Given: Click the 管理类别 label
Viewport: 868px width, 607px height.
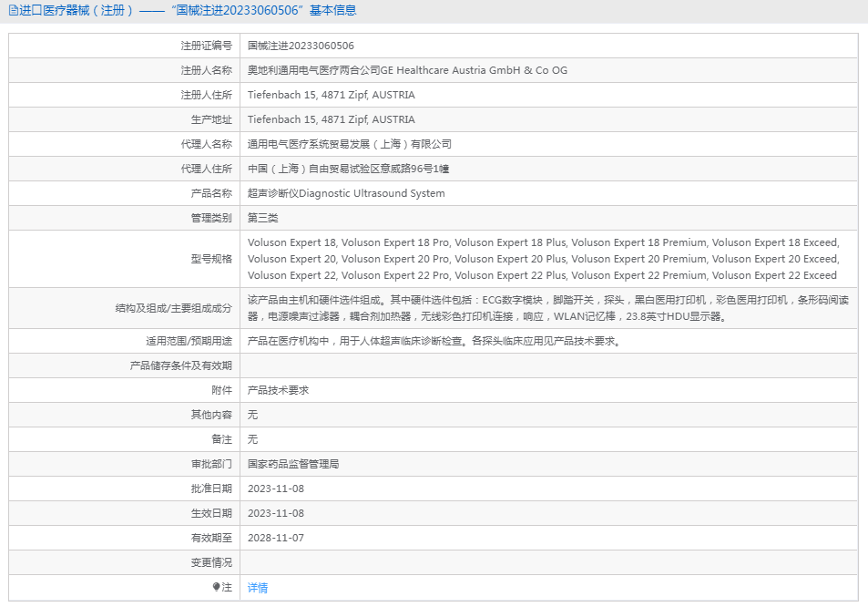Looking at the screenshot, I should [x=211, y=218].
